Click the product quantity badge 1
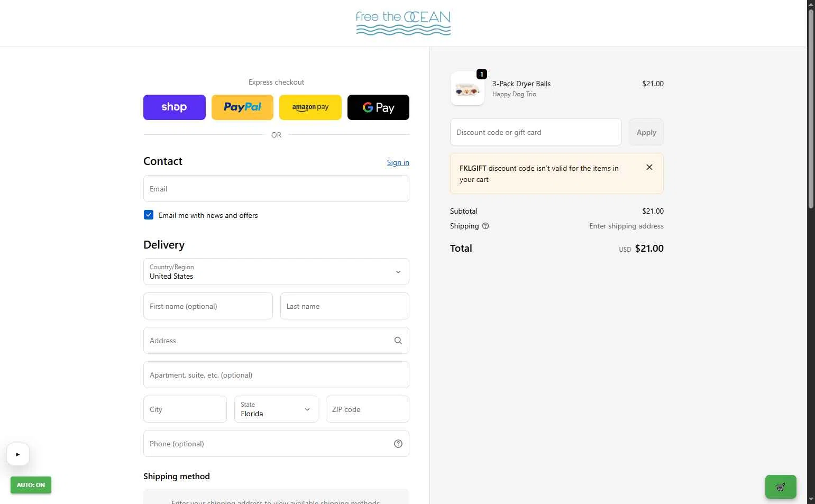Viewport: 815px width, 504px height. tap(482, 74)
